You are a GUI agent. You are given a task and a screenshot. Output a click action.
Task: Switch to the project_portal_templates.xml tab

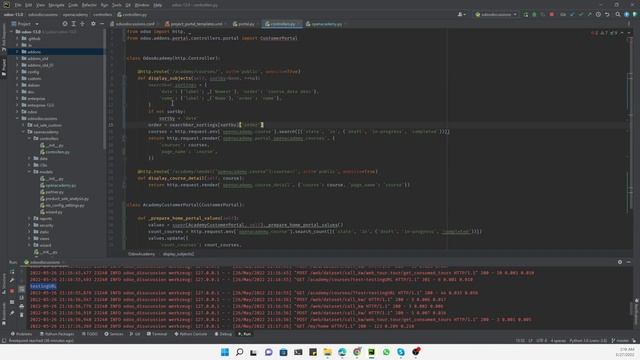coord(194,24)
